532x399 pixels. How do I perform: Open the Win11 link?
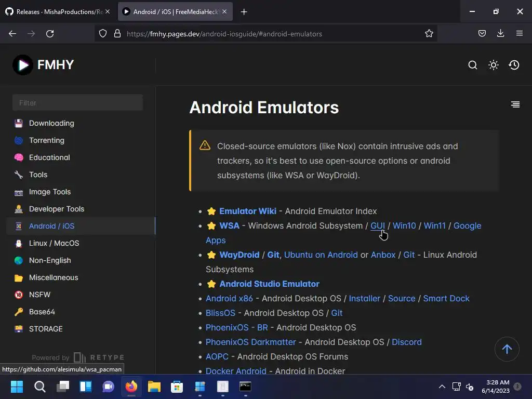click(435, 225)
